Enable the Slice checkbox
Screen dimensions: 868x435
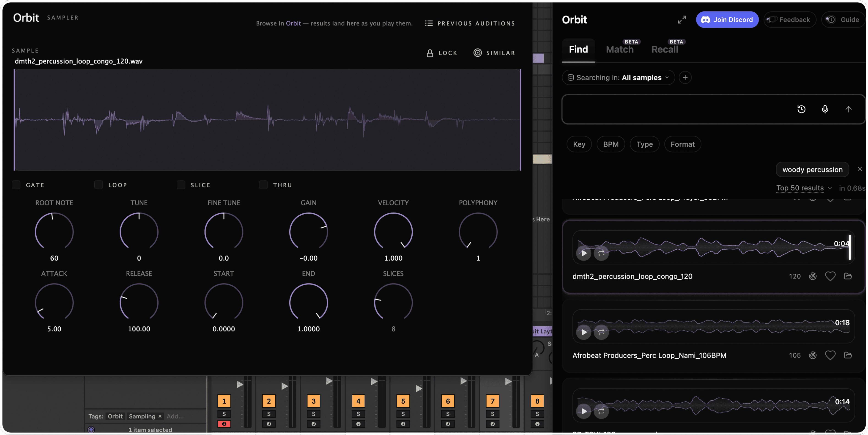click(x=181, y=185)
